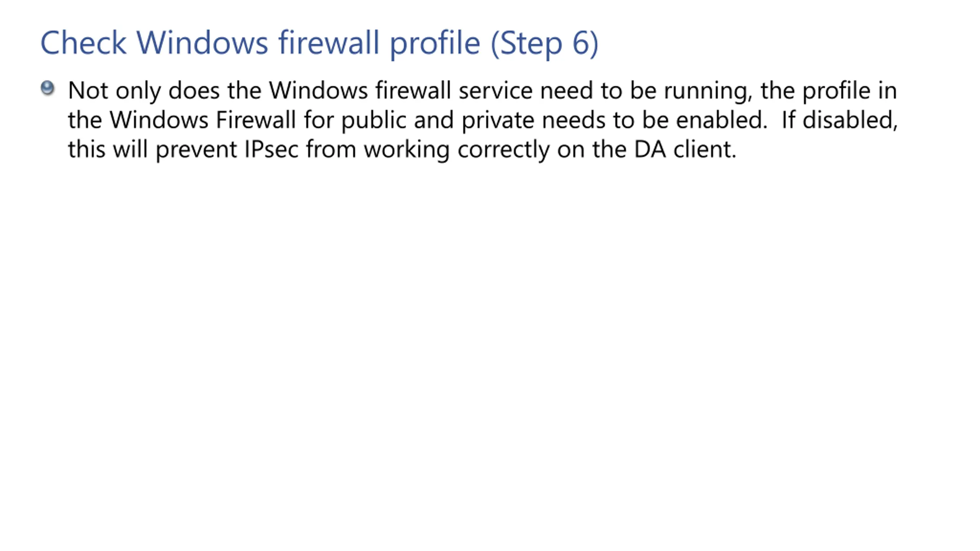Click the word 'IPsec' in the bullet text
This screenshot has height=551, width=980.
[x=271, y=149]
